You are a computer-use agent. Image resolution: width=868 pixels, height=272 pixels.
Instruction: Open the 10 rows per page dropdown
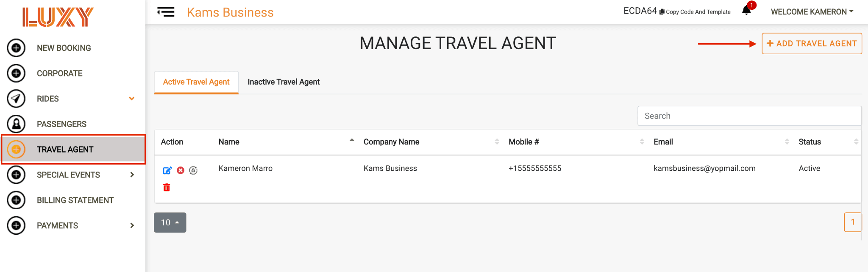170,222
